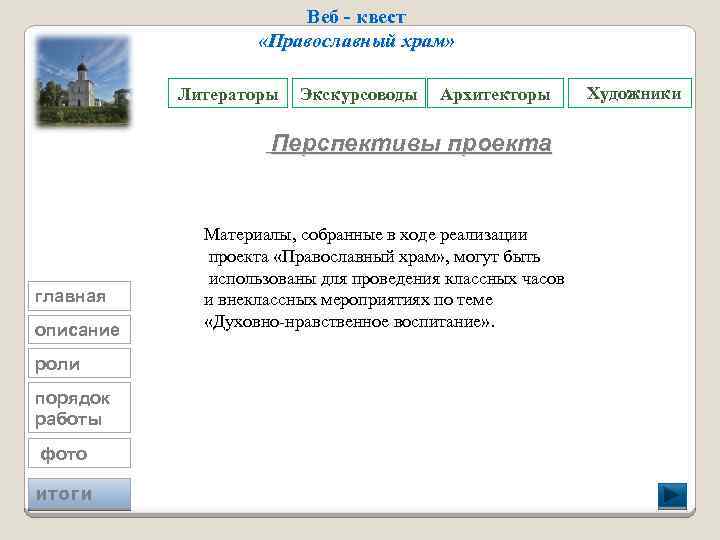The width and height of the screenshot is (720, 540).
Task: Click the «Православный храм» subtitle
Action: [356, 41]
